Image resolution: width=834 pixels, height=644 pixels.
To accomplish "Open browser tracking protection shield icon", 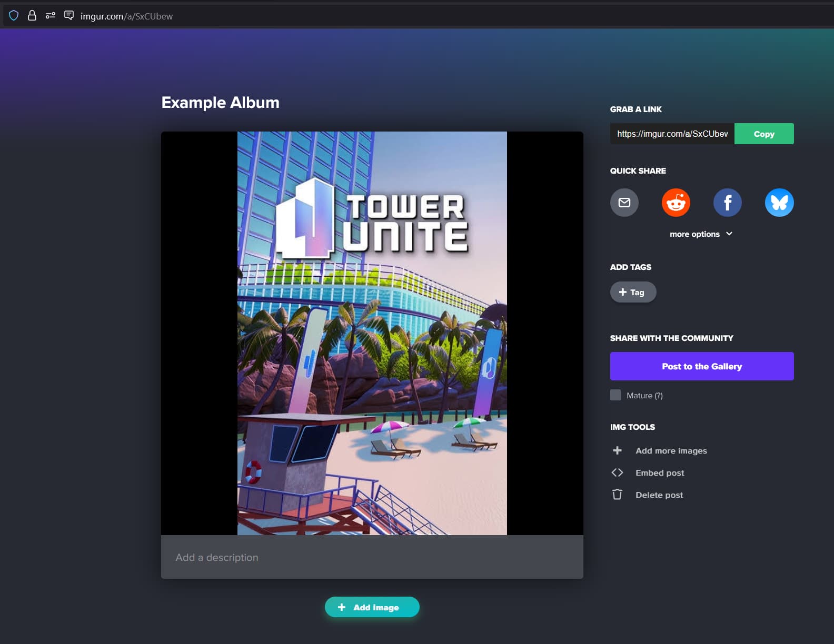I will point(14,16).
